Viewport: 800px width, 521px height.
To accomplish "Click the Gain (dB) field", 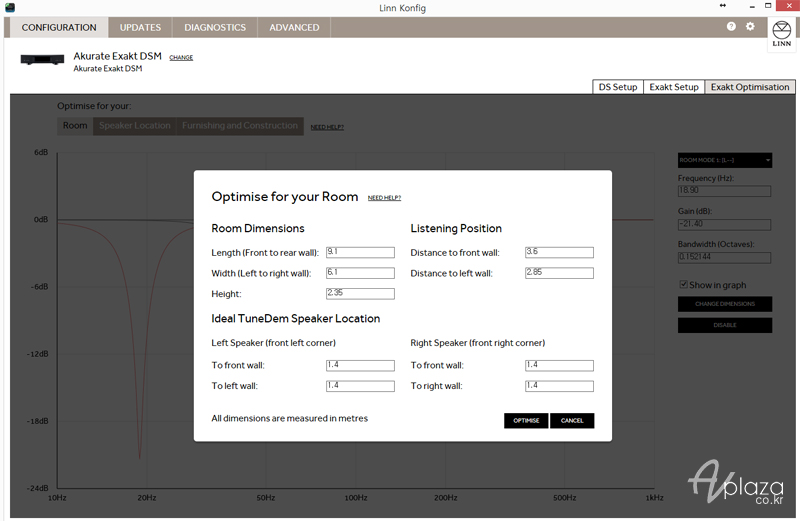I will (x=724, y=225).
